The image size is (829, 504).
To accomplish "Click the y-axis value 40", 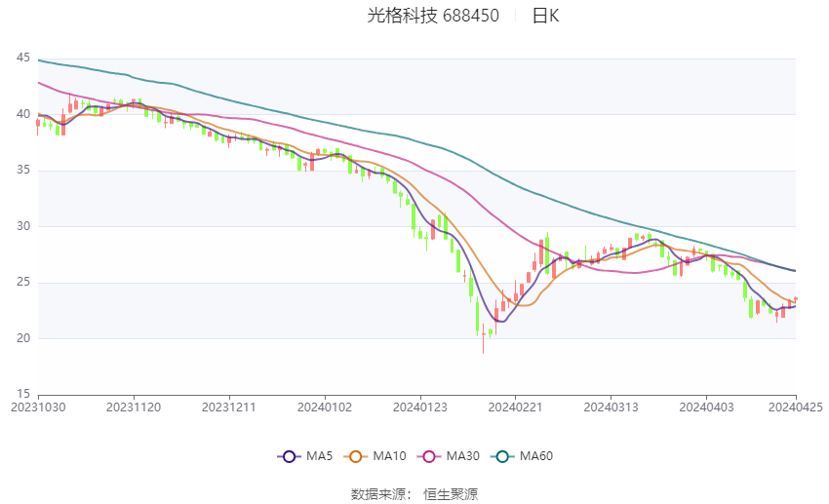I will point(23,114).
